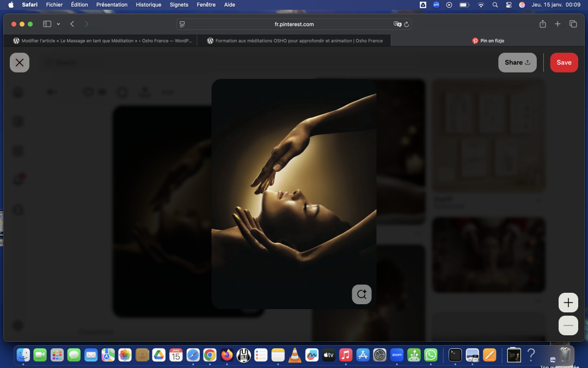Reload the page in the address bar
The width and height of the screenshot is (588, 368).
coord(407,25)
